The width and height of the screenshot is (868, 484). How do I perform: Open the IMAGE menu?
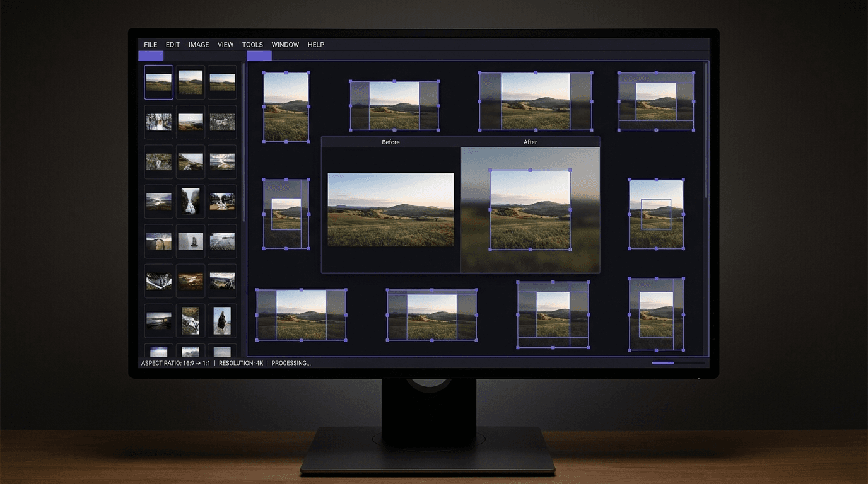coord(199,45)
